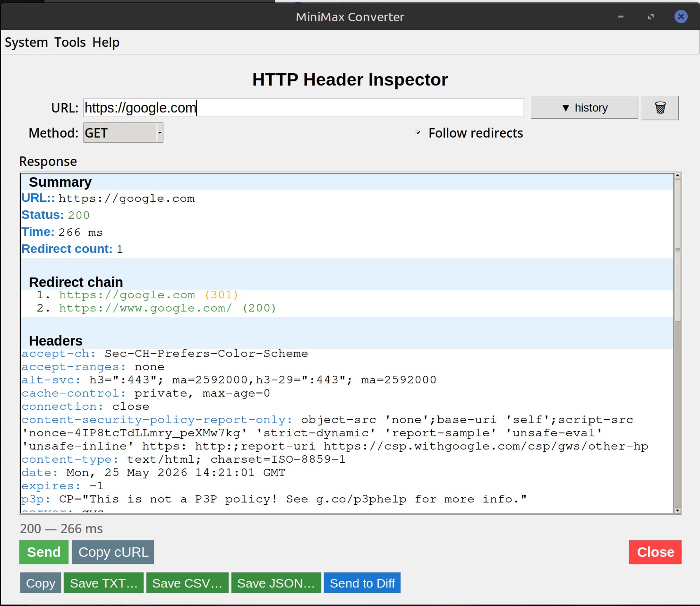Click the content-security-policy-report-only header name
Screen dimensions: 700x606
click(157, 420)
